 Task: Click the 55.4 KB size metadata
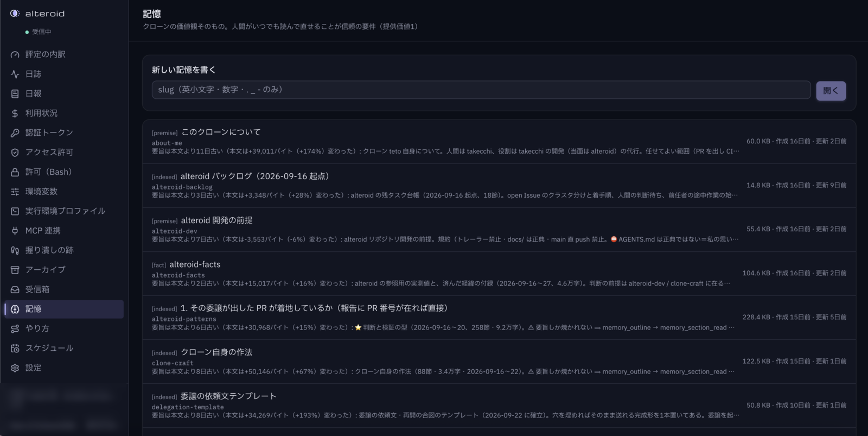[758, 229]
